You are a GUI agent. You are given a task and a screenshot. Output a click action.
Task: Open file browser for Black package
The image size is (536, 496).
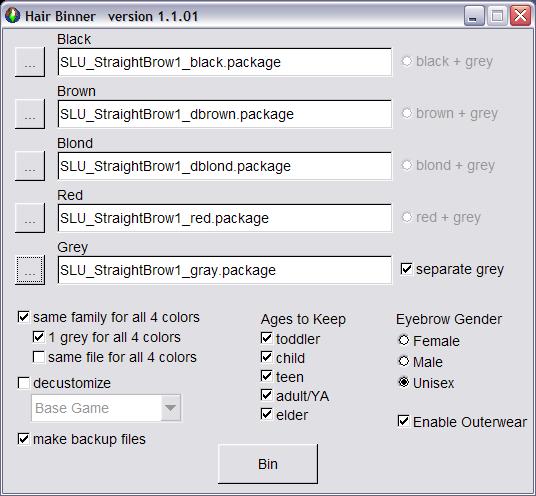point(30,62)
